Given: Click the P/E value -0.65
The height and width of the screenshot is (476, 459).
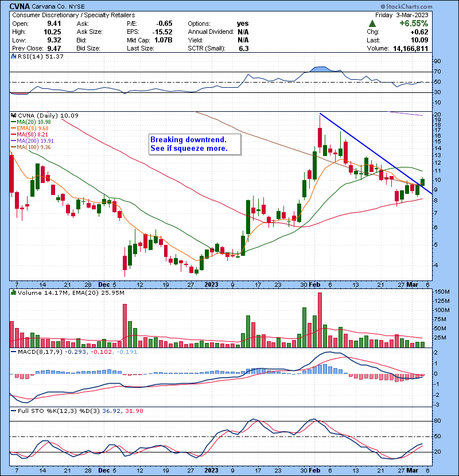Looking at the screenshot, I should point(164,24).
